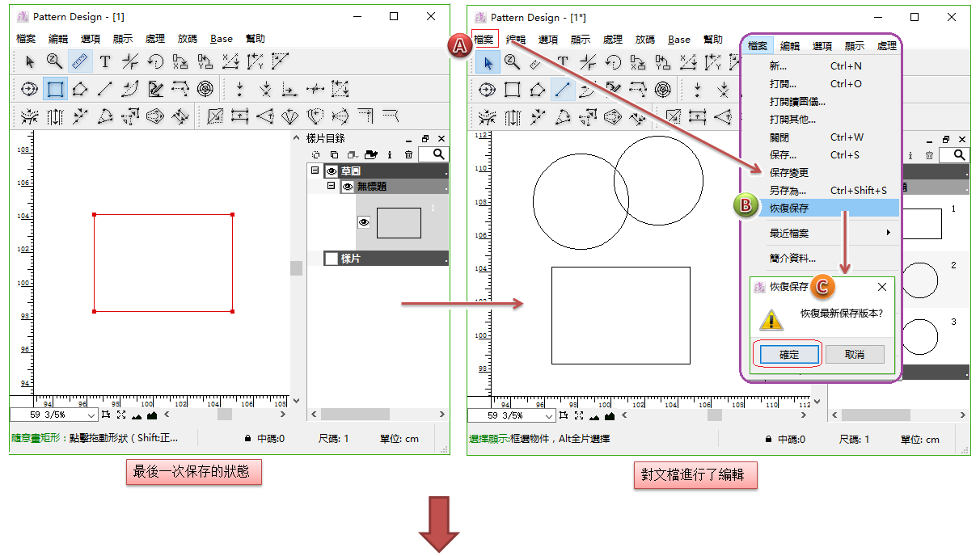Image resolution: width=980 pixels, height=556 pixels.
Task: Activate the rectangle drawing tool in left window
Action: pyautogui.click(x=54, y=89)
